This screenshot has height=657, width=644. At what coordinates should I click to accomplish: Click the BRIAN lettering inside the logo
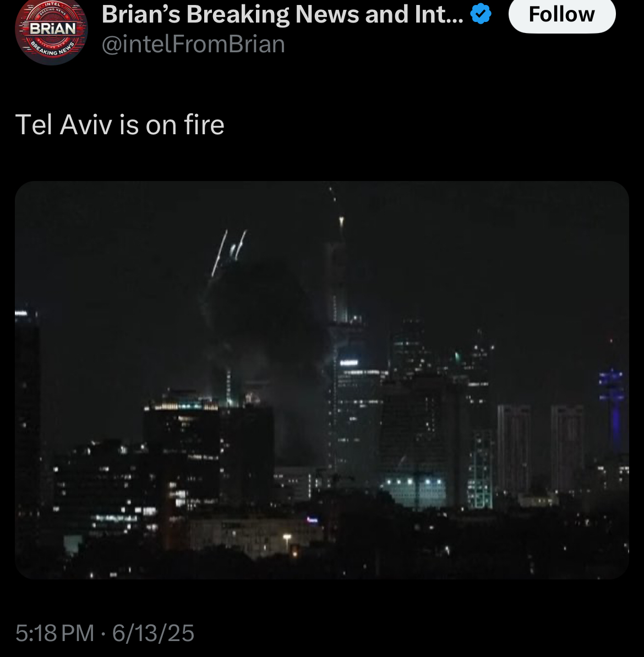point(53,29)
